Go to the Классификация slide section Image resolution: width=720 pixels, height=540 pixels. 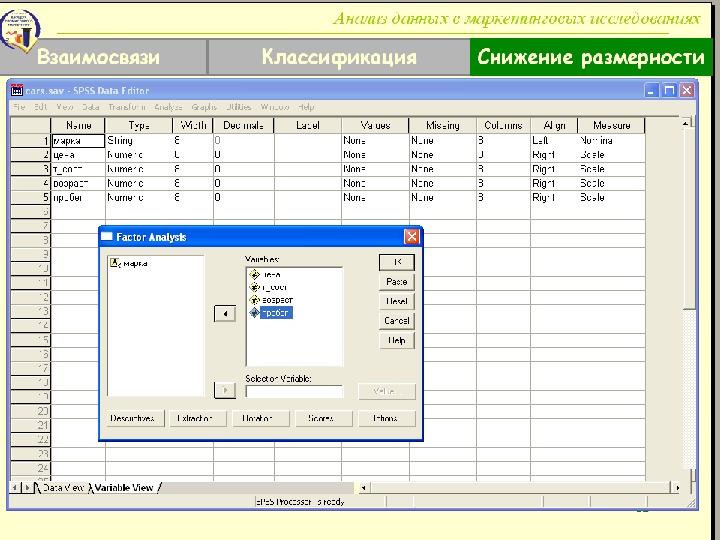click(339, 57)
